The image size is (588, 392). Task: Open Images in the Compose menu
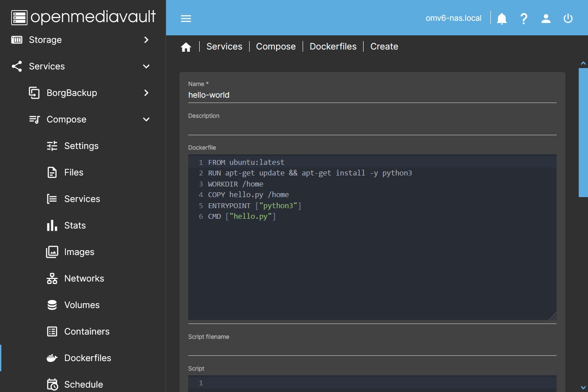coord(79,252)
